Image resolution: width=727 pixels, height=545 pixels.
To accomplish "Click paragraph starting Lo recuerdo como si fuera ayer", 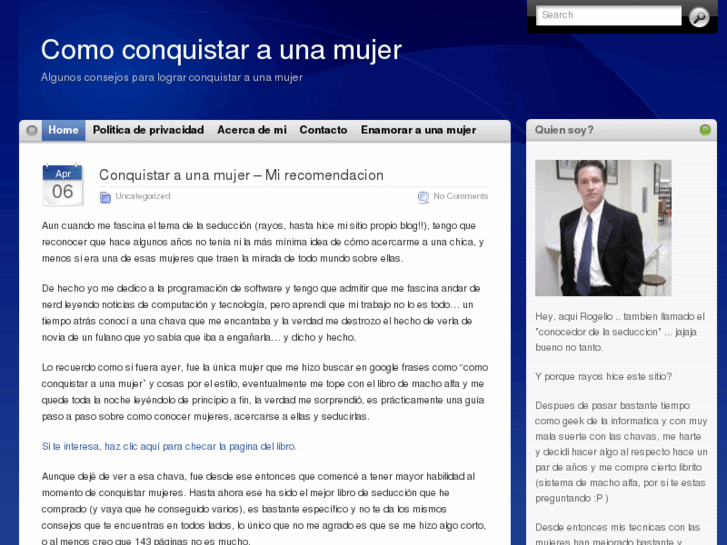I will tap(265, 392).
